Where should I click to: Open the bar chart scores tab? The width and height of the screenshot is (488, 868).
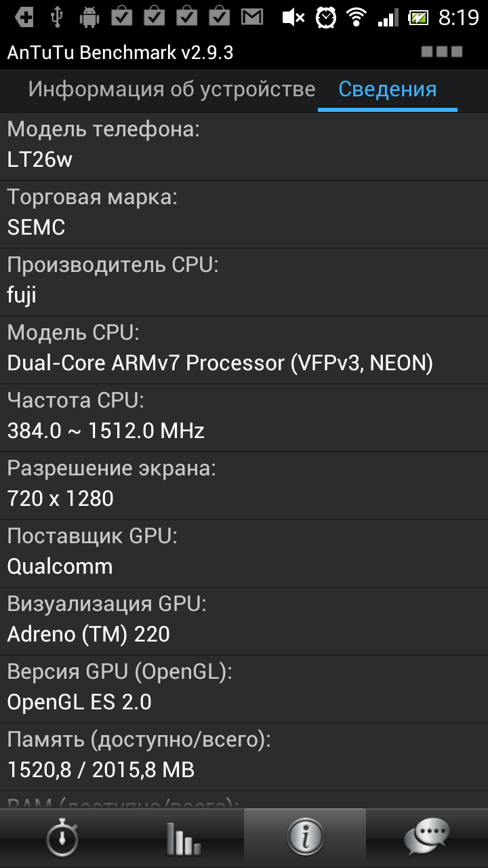click(x=183, y=838)
